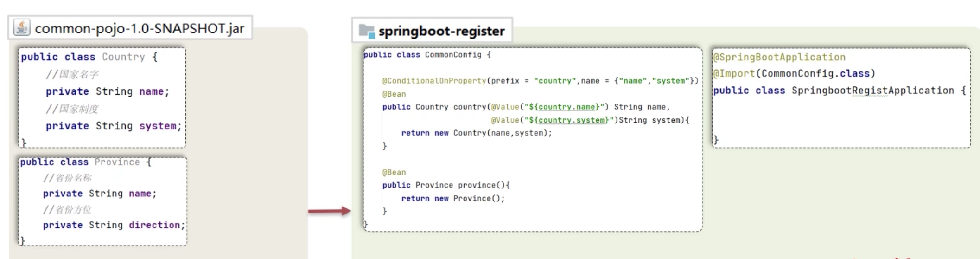The width and height of the screenshot is (980, 259).
Task: Click the @Import(CommonConfig.class) annotation
Action: tap(794, 73)
